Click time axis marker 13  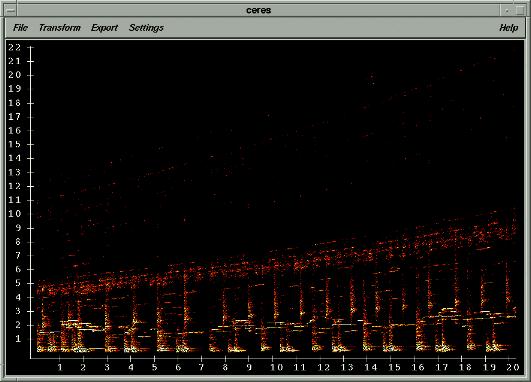point(347,367)
